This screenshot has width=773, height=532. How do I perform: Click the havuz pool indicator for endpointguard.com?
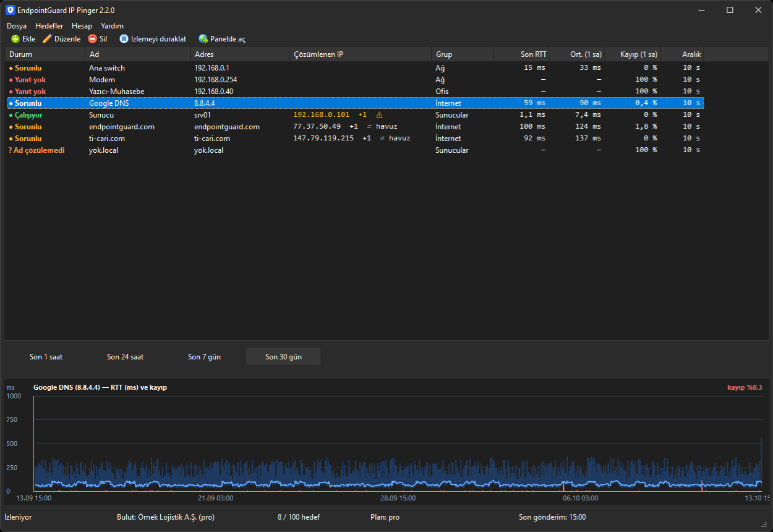click(x=382, y=127)
